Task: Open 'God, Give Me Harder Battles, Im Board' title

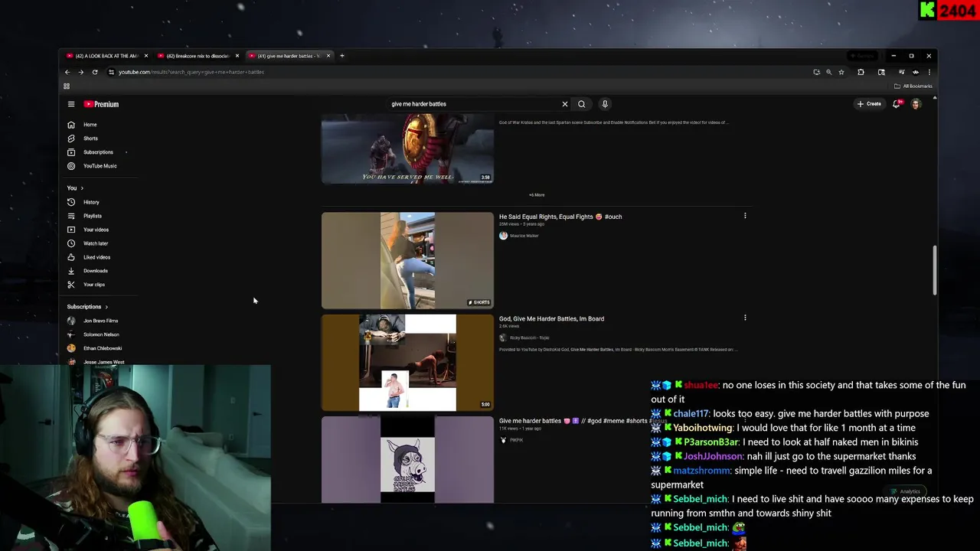Action: [551, 318]
